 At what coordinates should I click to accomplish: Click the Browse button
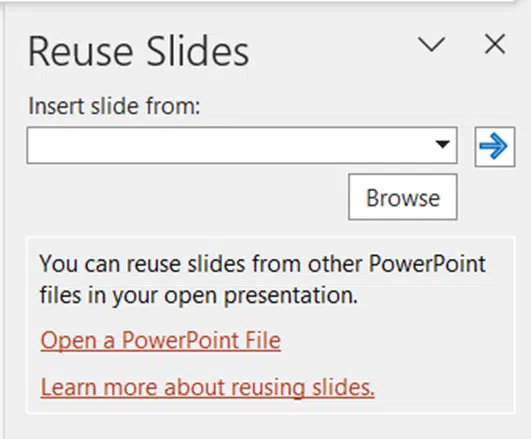click(403, 197)
